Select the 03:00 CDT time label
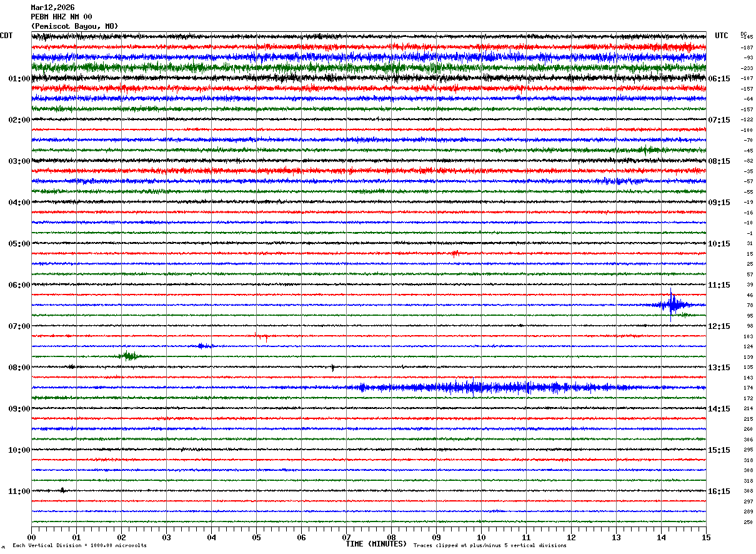 pyautogui.click(x=19, y=161)
